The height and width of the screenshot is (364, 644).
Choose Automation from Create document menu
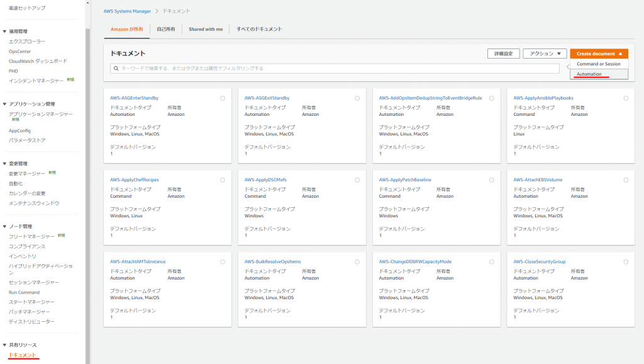599,74
